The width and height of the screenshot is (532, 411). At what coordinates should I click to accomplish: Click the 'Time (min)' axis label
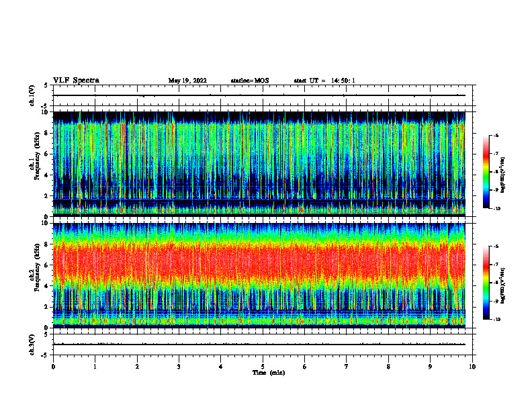coord(269,373)
